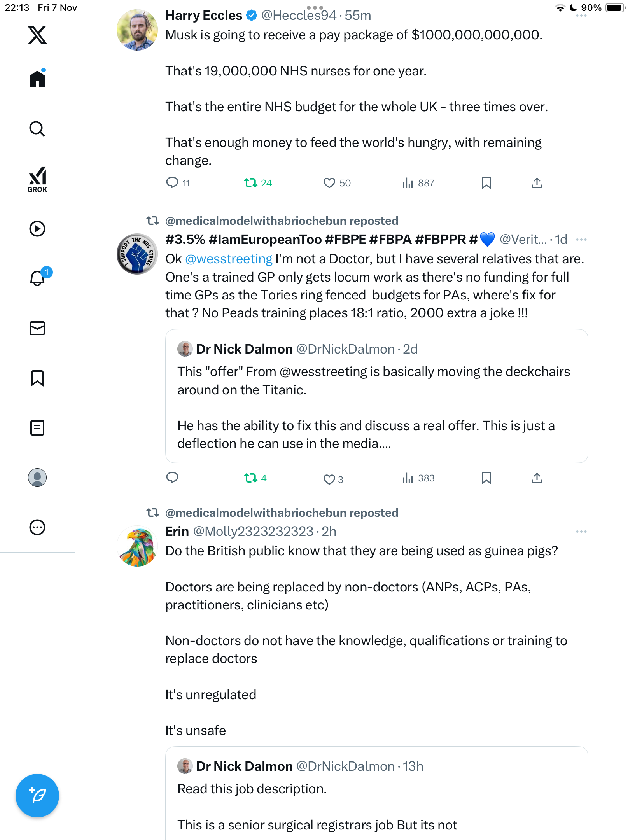This screenshot has height=840, width=630.
Task: Open the video play tab in sidebar
Action: click(37, 229)
